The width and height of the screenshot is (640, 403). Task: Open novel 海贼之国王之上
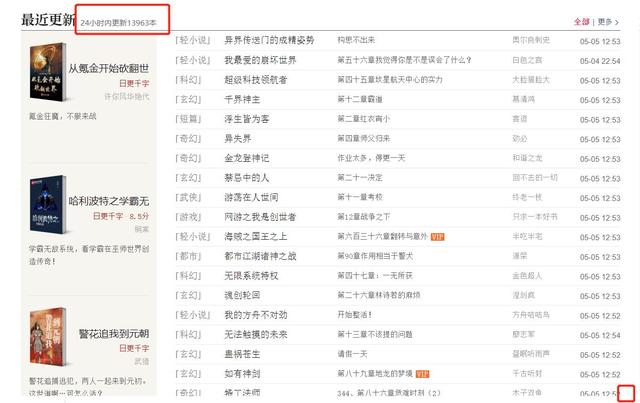click(x=256, y=236)
